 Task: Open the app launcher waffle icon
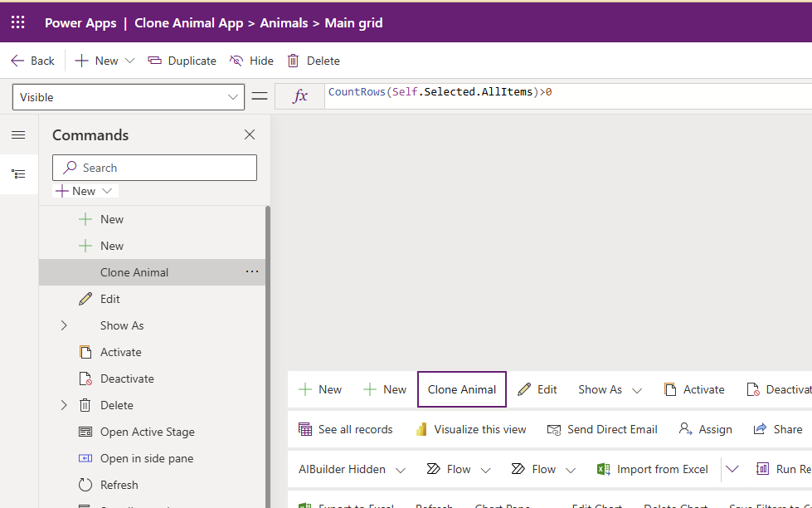pyautogui.click(x=18, y=22)
